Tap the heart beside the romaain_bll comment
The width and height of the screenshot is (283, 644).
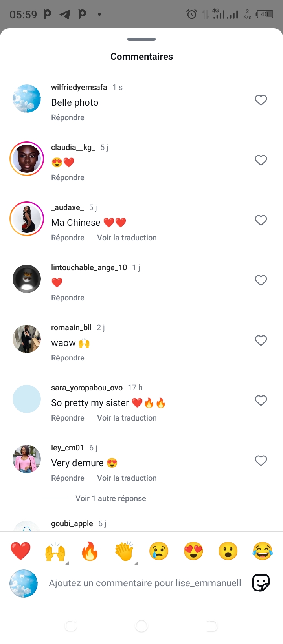click(x=261, y=340)
